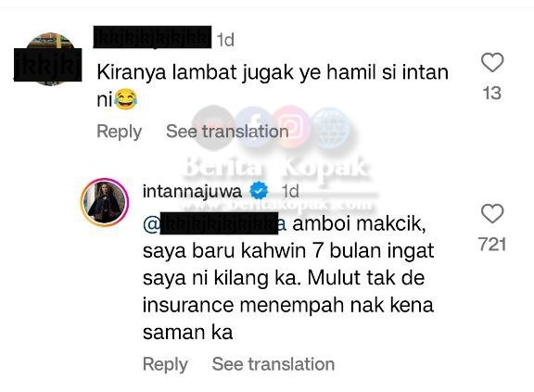View the 721 likes count list
The width and height of the screenshot is (534, 392).
491,245
